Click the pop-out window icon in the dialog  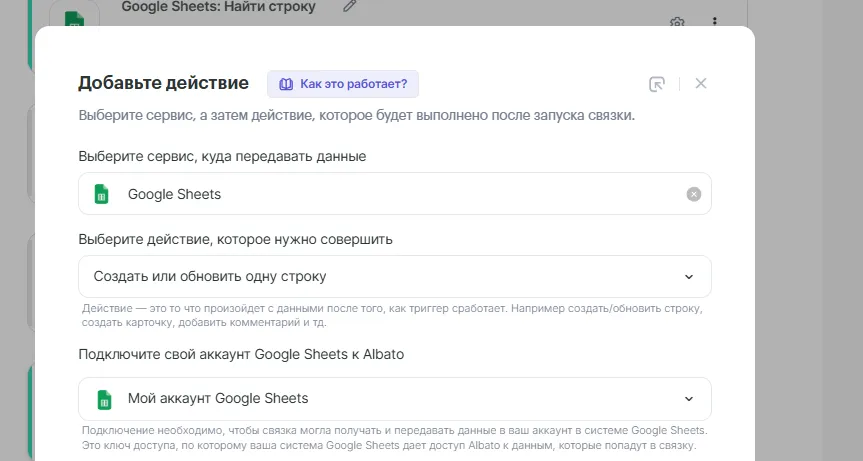click(657, 84)
